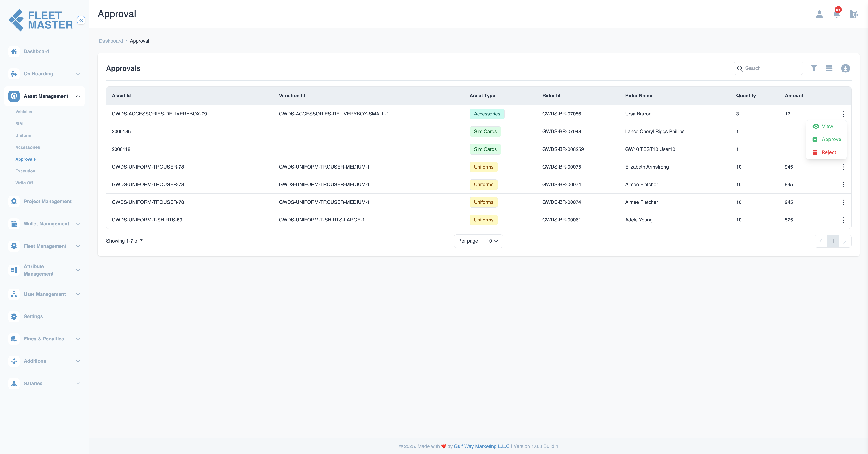Click rider name Lance Cheryl Riggs Phillips
The width and height of the screenshot is (868, 454).
(x=654, y=132)
